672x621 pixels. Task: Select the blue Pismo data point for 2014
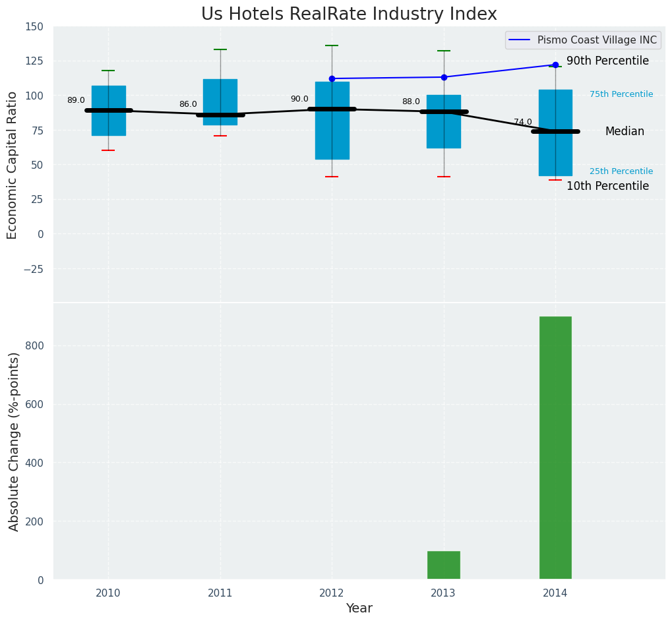pos(555,65)
